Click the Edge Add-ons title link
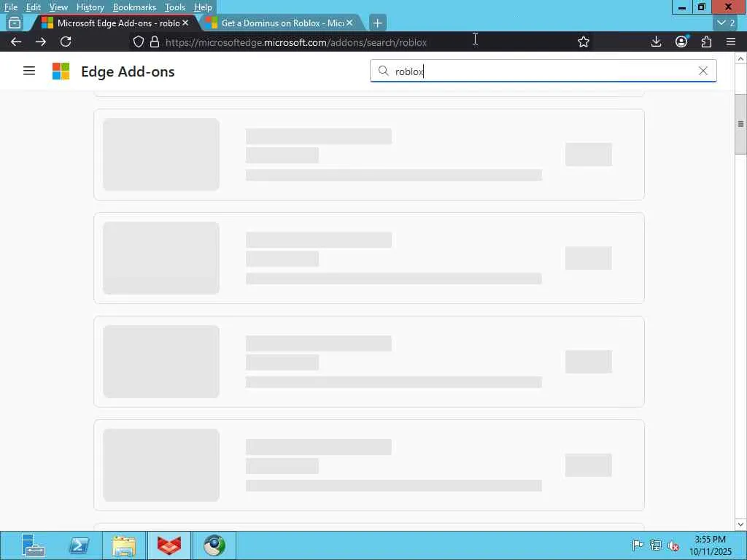747x560 pixels. coord(128,71)
